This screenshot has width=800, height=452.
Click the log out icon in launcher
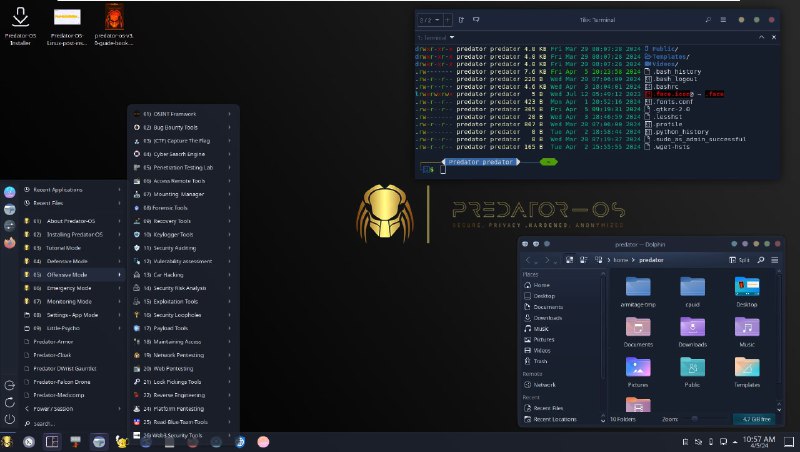10,385
